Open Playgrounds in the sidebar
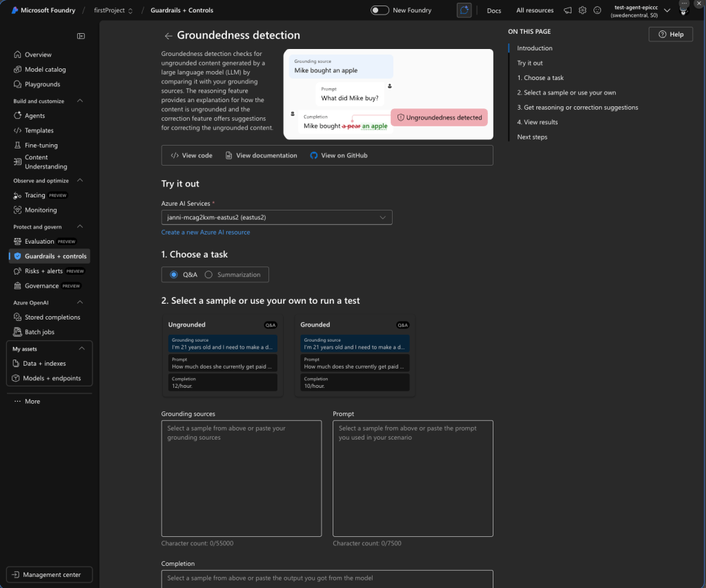 (42, 84)
